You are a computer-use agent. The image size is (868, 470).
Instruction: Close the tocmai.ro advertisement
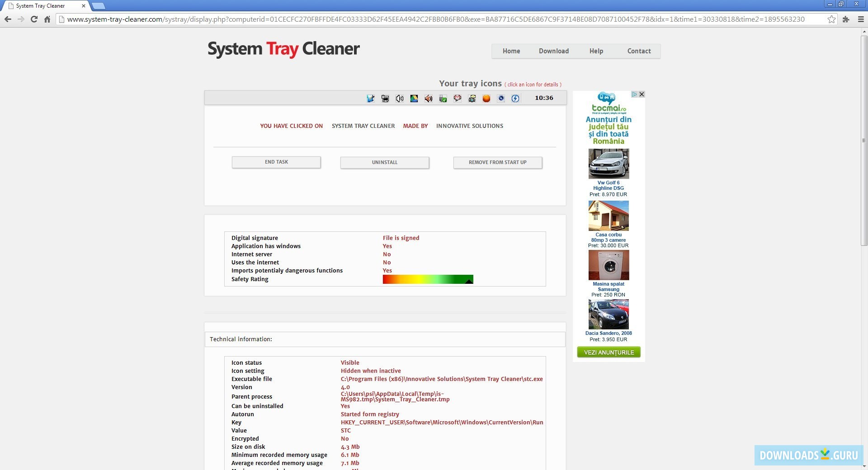pyautogui.click(x=642, y=94)
